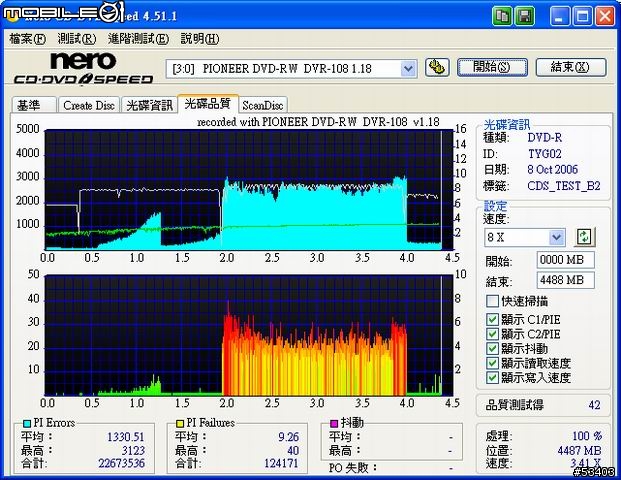Click the 結束 4488 MB input field
Image resolution: width=621 pixels, height=480 pixels.
[x=566, y=280]
